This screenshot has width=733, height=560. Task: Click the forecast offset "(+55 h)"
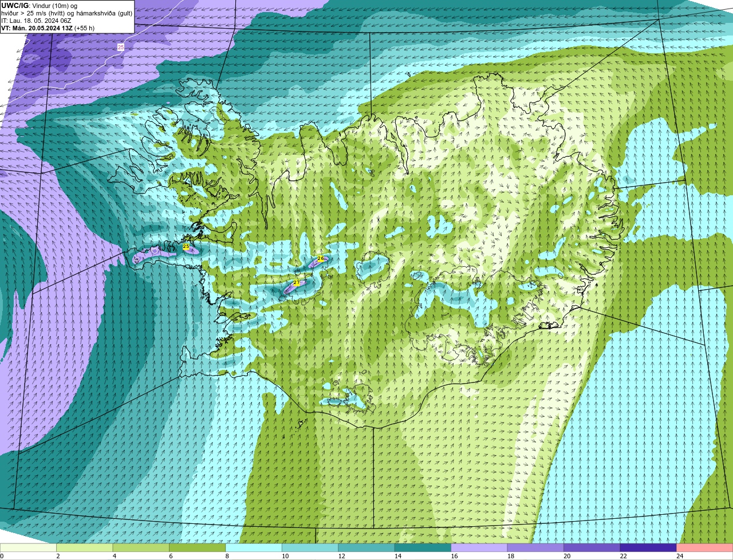[84, 27]
